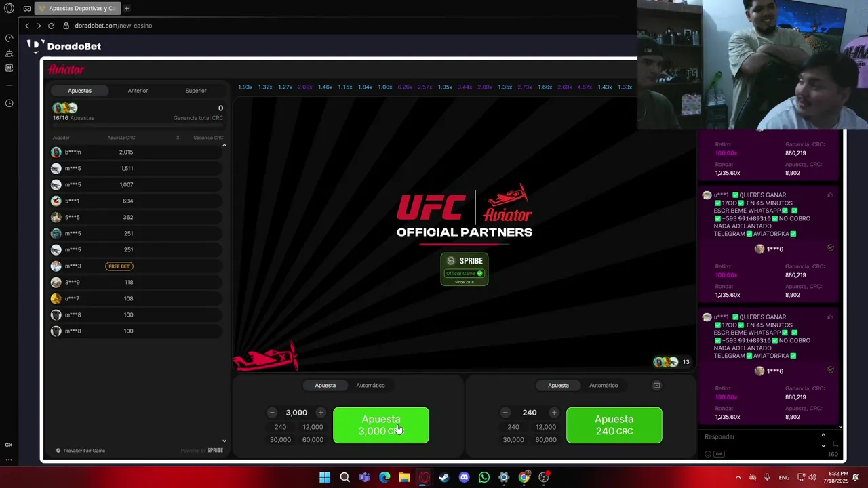Open the Anterior tab
868x488 pixels.
(138, 90)
